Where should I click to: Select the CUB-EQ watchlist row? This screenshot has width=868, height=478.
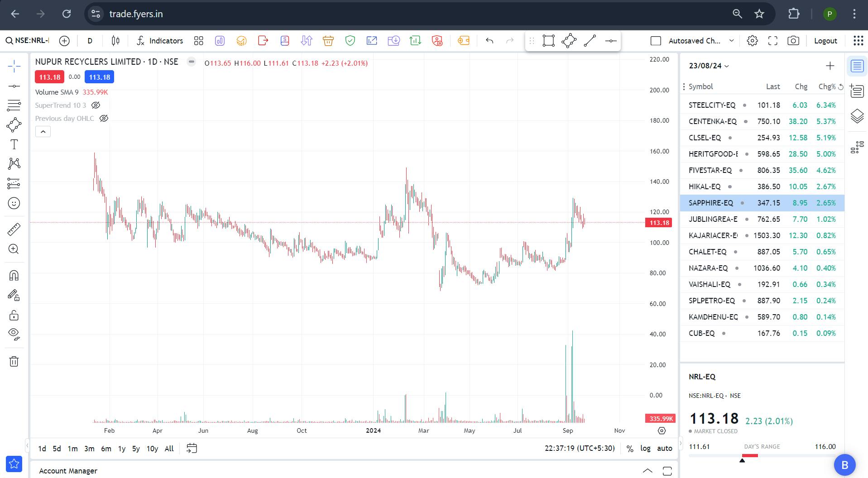click(x=762, y=333)
